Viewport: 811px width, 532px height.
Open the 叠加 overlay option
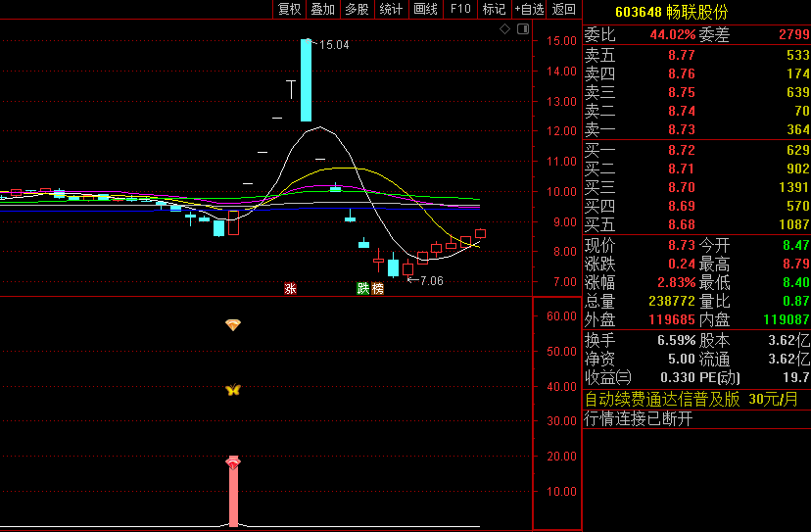(322, 10)
